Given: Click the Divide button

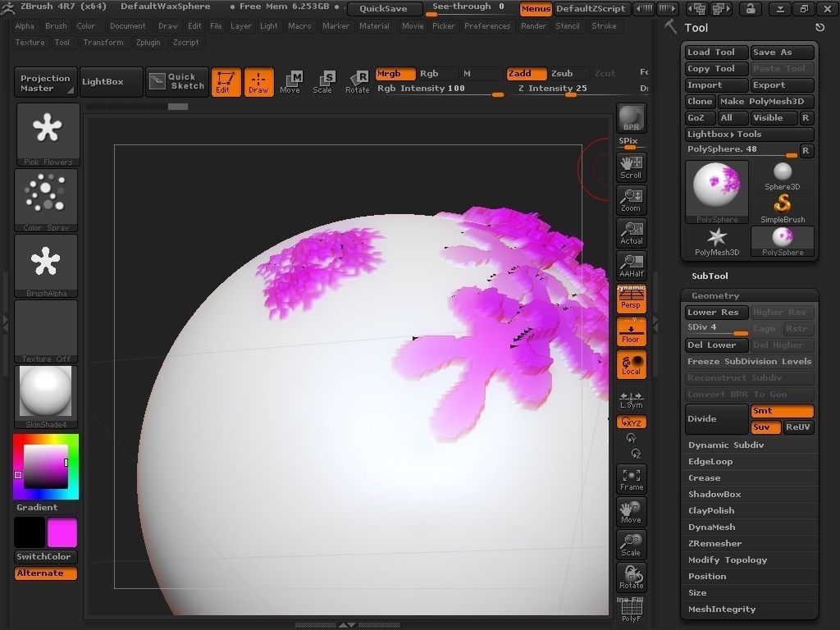Looking at the screenshot, I should point(717,419).
